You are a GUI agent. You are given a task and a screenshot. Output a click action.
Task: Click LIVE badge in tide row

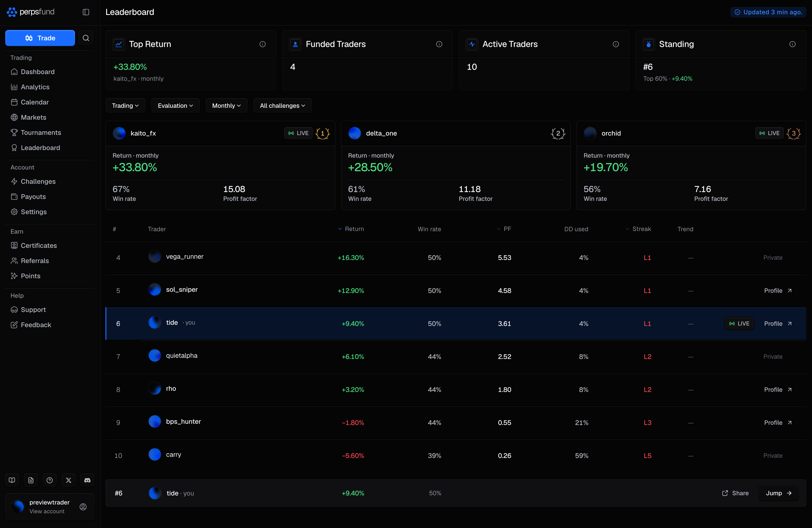(739, 324)
